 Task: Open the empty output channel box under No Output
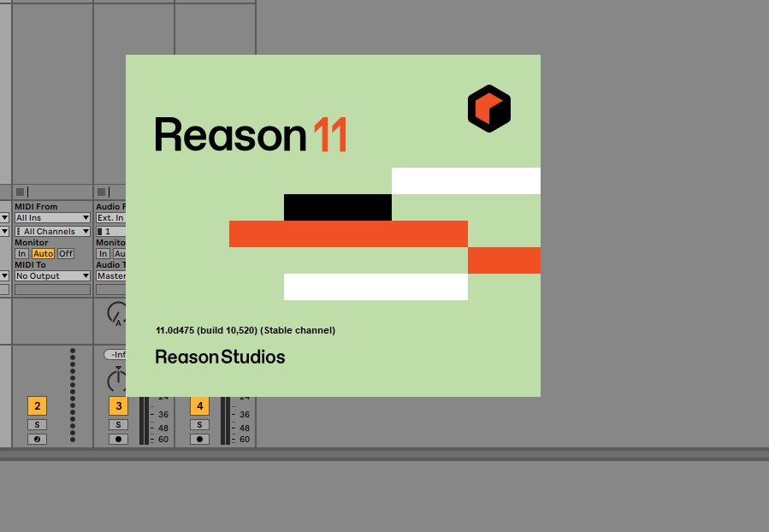point(52,290)
